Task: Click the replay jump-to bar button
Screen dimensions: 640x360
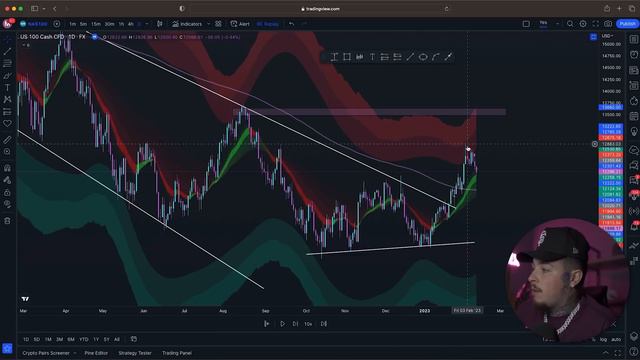Action: 267,324
